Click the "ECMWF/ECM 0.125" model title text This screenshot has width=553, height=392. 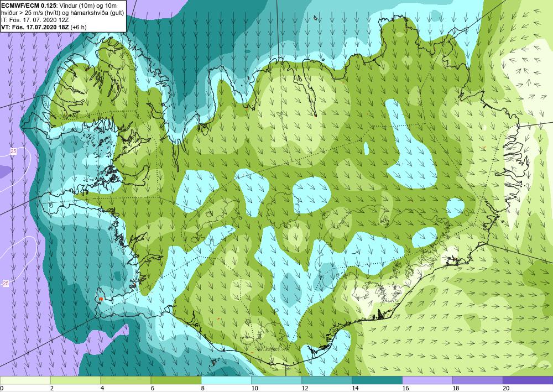tap(29, 6)
